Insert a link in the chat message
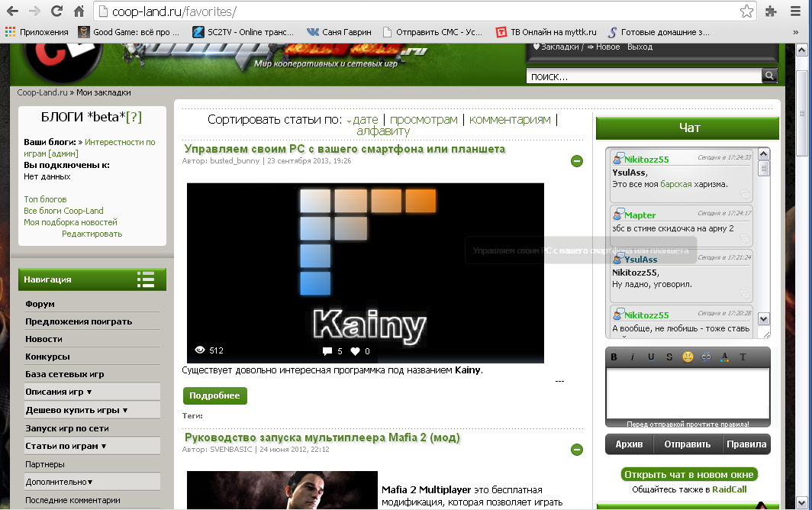This screenshot has height=510, width=812. 707,357
